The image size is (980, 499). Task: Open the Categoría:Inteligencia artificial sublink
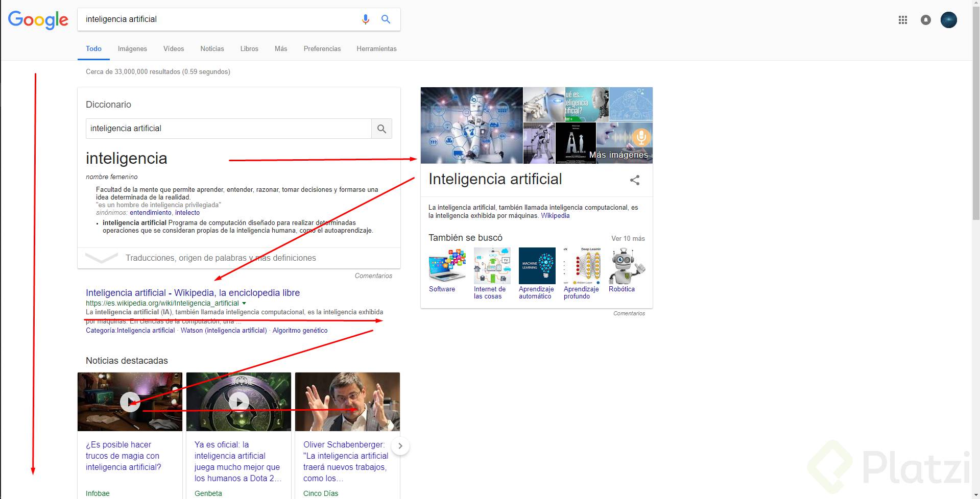[130, 331]
